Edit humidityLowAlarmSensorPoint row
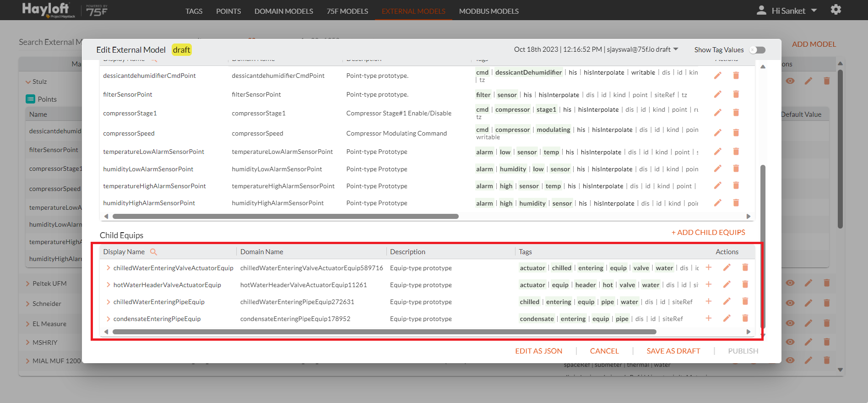The height and width of the screenshot is (403, 868). (717, 169)
